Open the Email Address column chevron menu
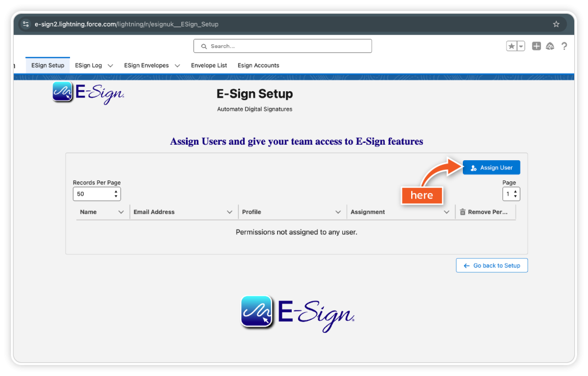 (230, 212)
